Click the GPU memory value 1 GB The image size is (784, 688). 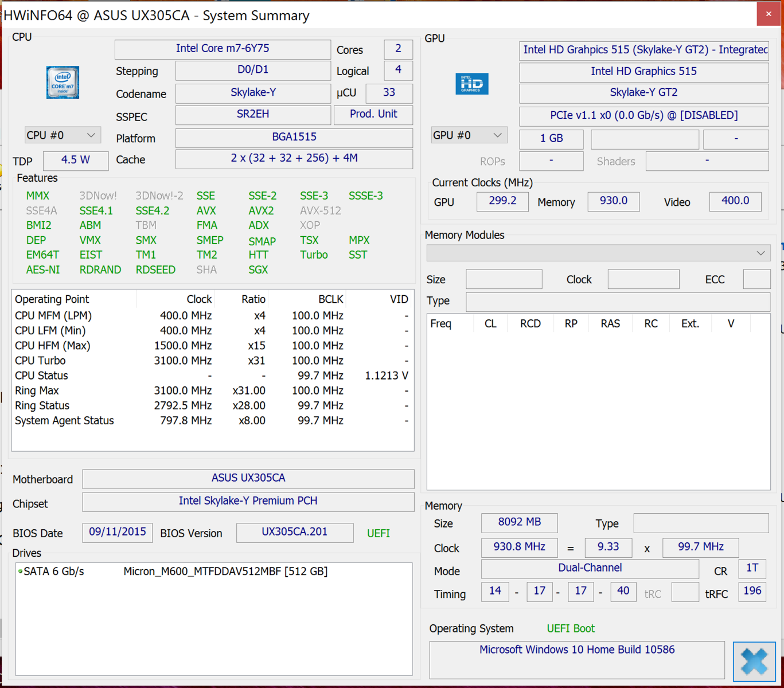551,139
